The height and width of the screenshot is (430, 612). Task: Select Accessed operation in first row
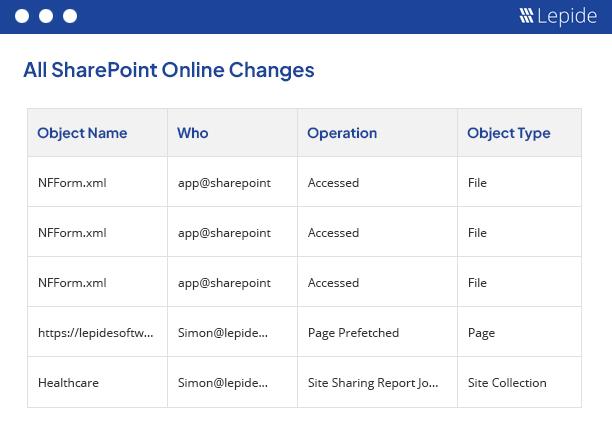pyautogui.click(x=333, y=183)
